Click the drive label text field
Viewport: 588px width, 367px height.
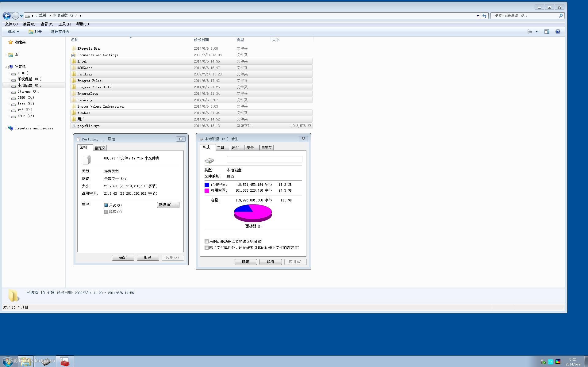[x=264, y=159]
